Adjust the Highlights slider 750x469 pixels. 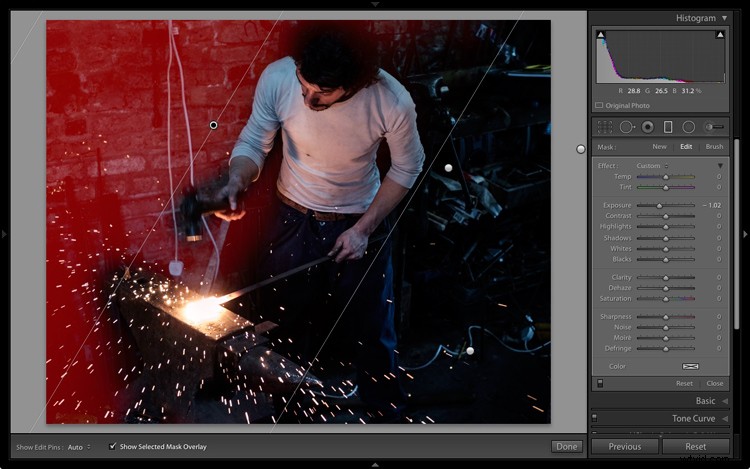(x=665, y=227)
